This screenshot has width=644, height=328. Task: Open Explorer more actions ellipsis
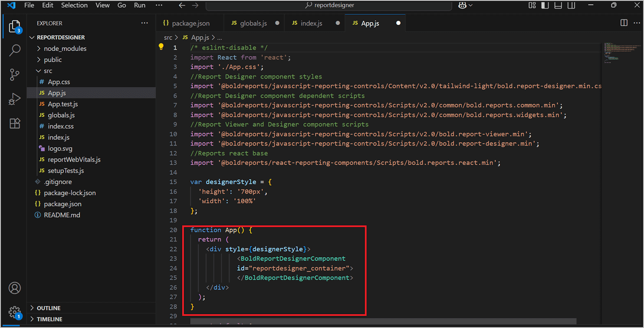coord(145,23)
